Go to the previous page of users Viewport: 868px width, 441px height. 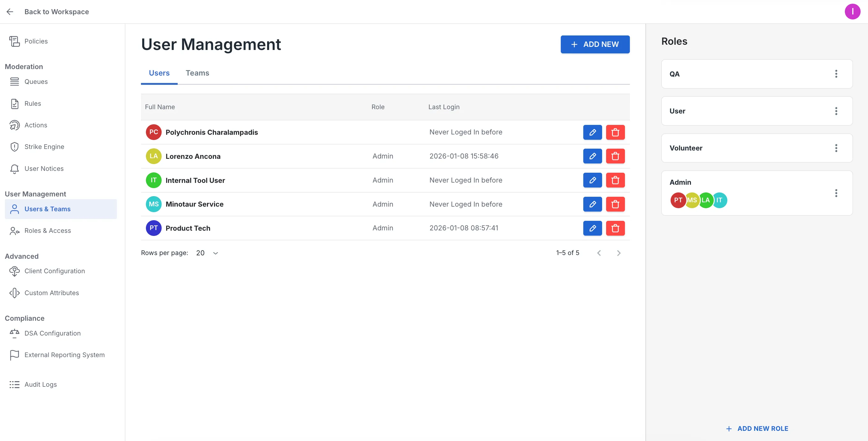pyautogui.click(x=599, y=253)
